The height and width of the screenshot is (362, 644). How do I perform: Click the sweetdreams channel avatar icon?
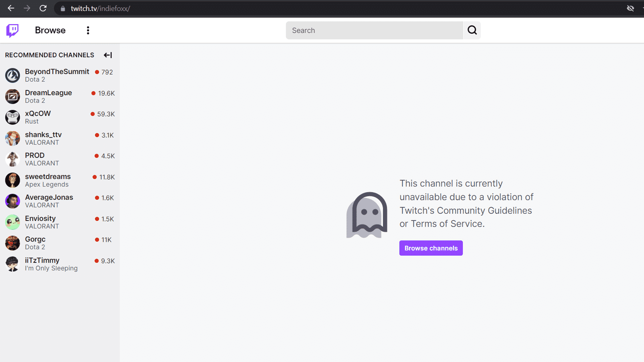[12, 180]
